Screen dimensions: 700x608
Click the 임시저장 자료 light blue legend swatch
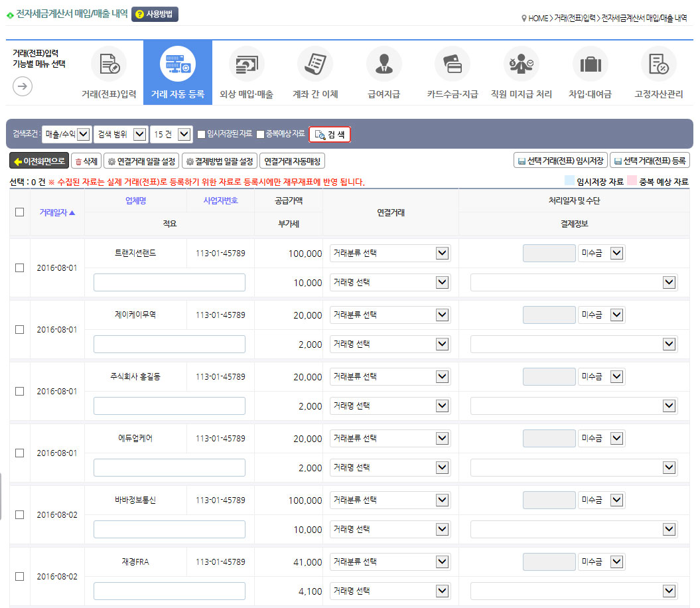[569, 181]
